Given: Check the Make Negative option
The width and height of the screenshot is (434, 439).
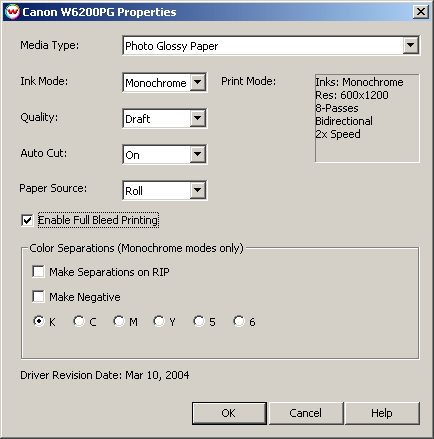Looking at the screenshot, I should [x=38, y=296].
